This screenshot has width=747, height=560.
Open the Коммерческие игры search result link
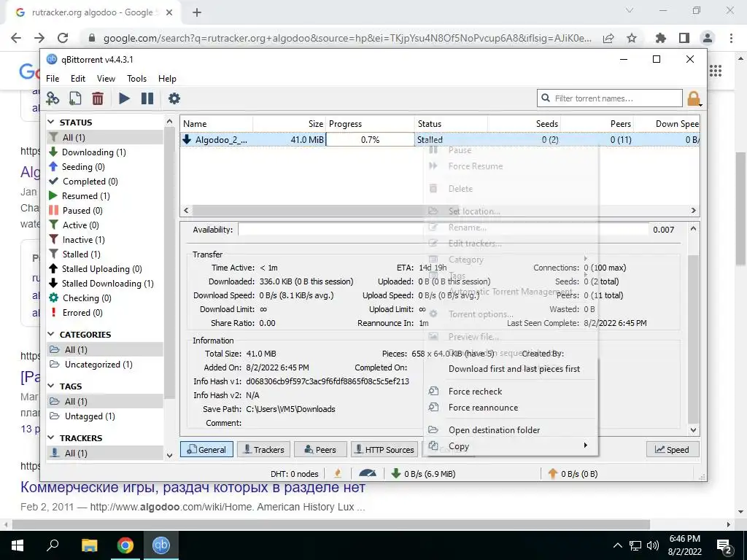[x=193, y=488]
